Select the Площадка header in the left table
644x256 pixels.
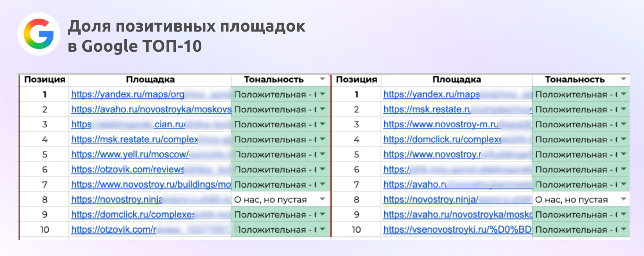coord(150,79)
